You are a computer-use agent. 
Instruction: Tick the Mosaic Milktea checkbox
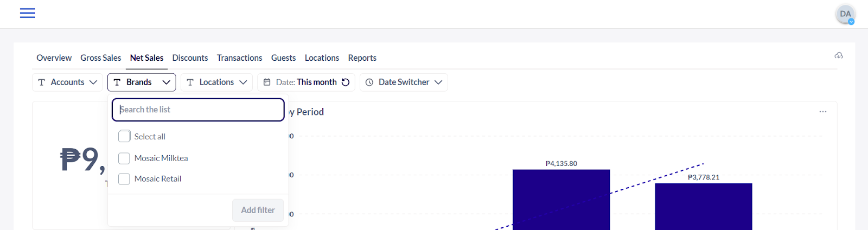[124, 158]
